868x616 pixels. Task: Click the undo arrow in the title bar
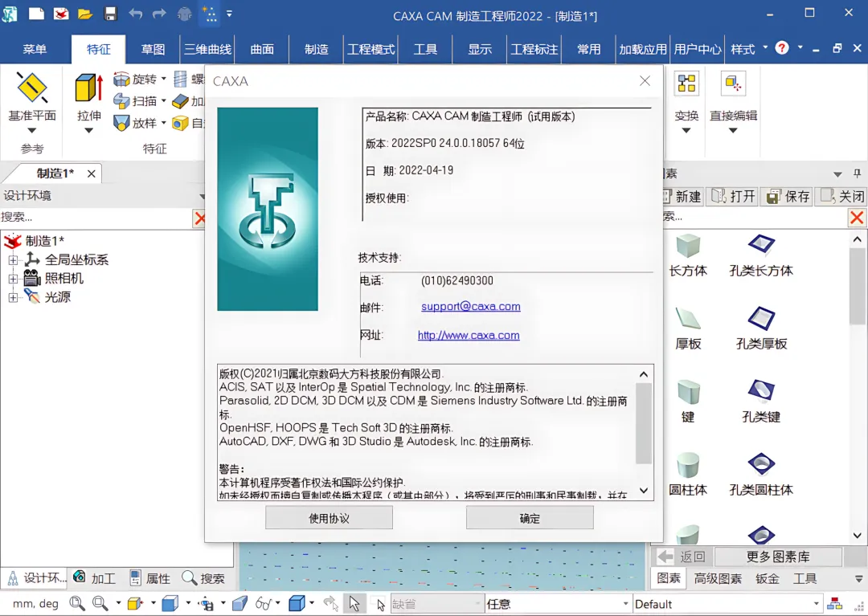click(x=135, y=14)
